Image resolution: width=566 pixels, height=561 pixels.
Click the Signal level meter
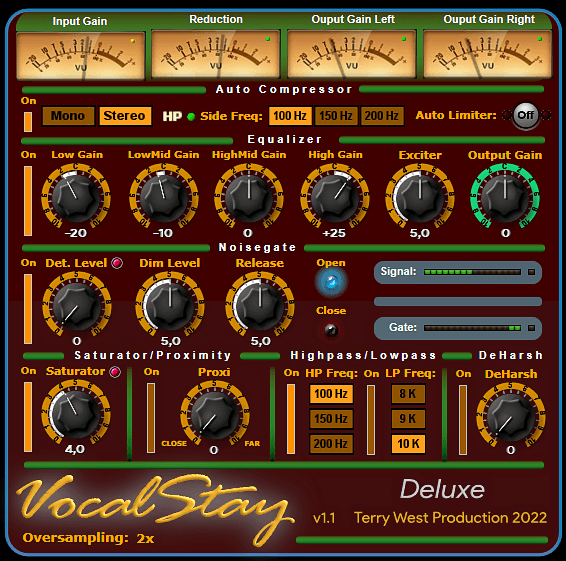472,272
